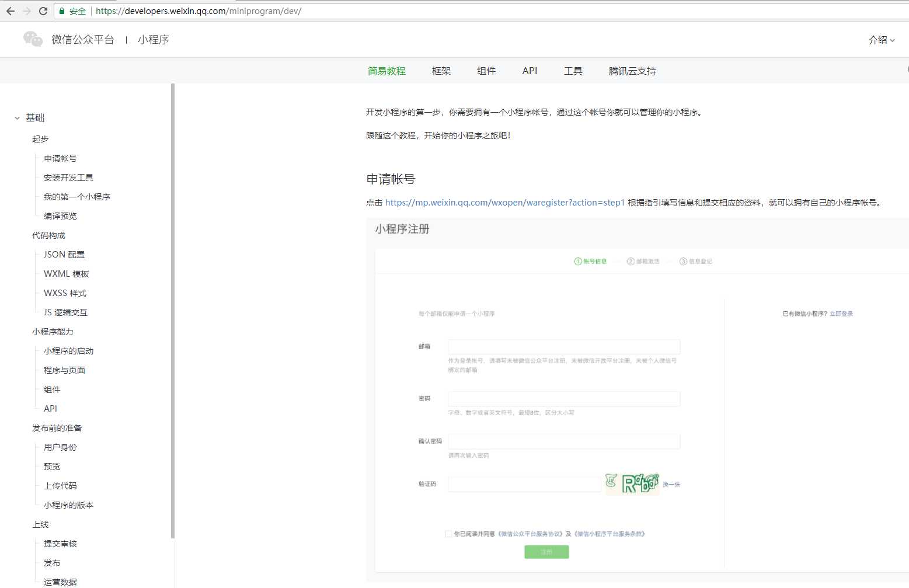Select 发布前的准备 in the sidebar
The image size is (909, 588).
57,428
